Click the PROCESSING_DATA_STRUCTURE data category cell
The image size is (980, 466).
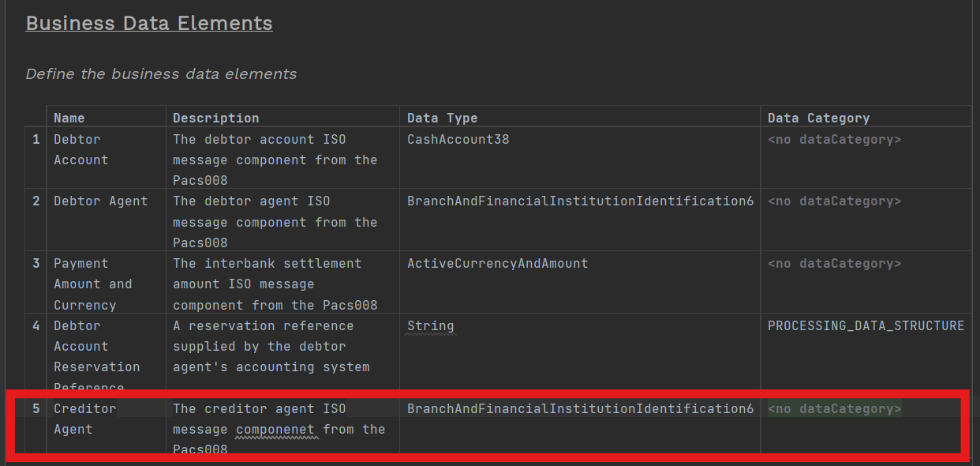point(866,326)
